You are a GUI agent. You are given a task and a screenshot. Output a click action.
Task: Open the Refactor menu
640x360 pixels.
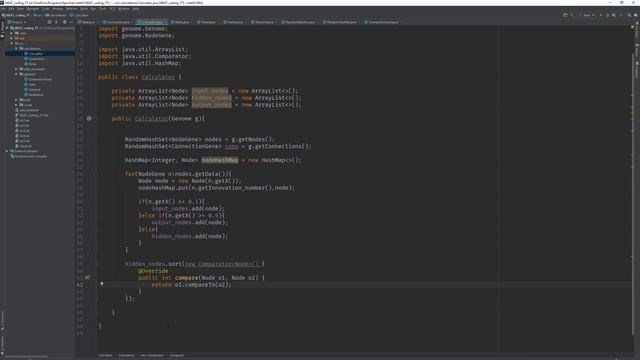[x=71, y=9]
